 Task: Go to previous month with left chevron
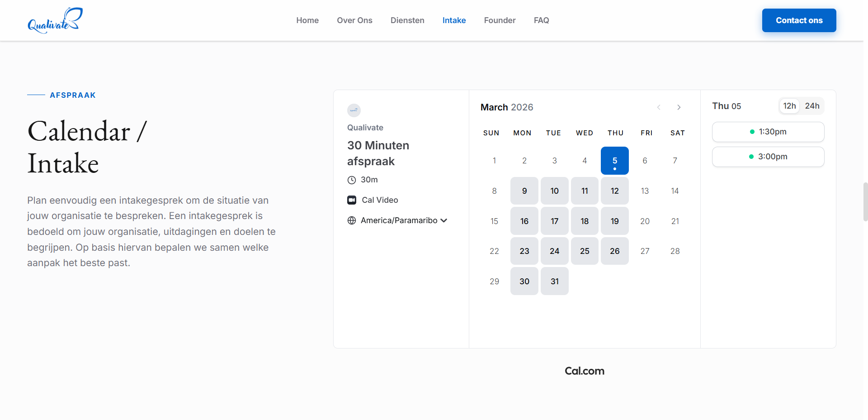[659, 107]
